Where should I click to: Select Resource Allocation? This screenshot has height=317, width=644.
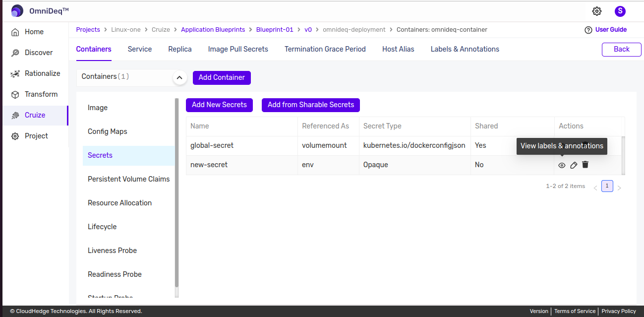pyautogui.click(x=129, y=203)
